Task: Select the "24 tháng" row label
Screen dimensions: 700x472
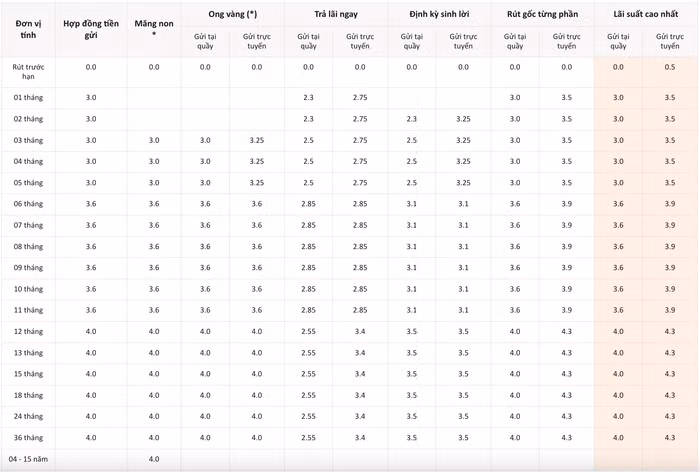Action: [x=28, y=416]
